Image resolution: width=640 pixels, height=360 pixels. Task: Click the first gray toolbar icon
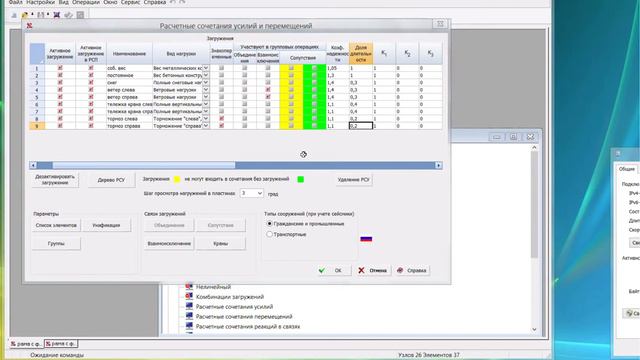pos(14,15)
